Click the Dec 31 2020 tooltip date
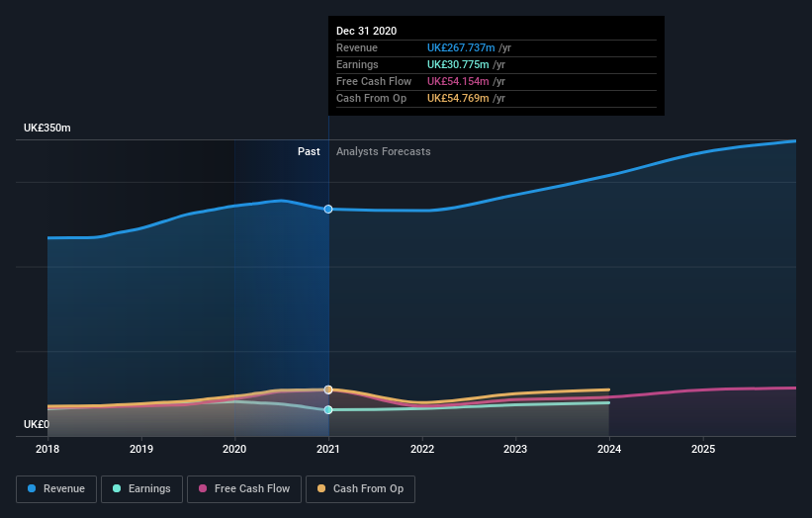 tap(367, 31)
